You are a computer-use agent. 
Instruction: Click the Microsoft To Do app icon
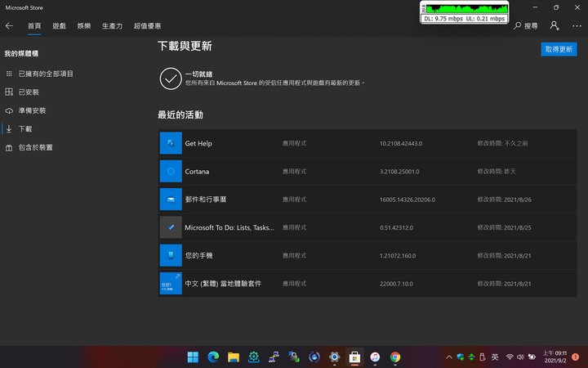pos(171,227)
